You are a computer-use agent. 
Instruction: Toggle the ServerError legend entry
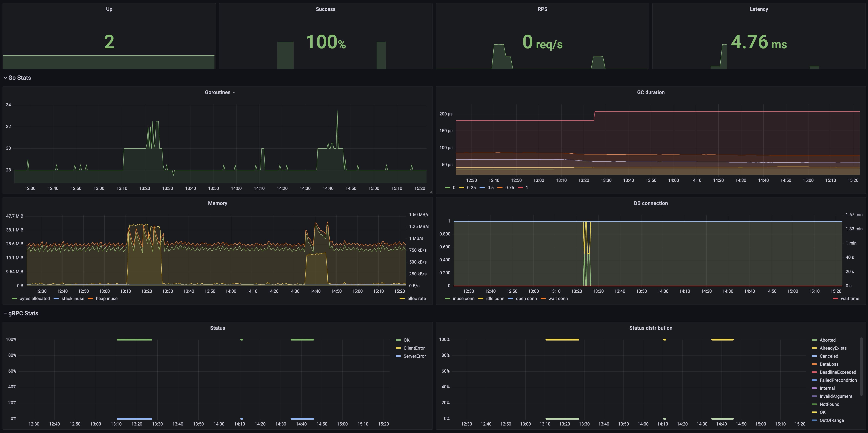415,356
